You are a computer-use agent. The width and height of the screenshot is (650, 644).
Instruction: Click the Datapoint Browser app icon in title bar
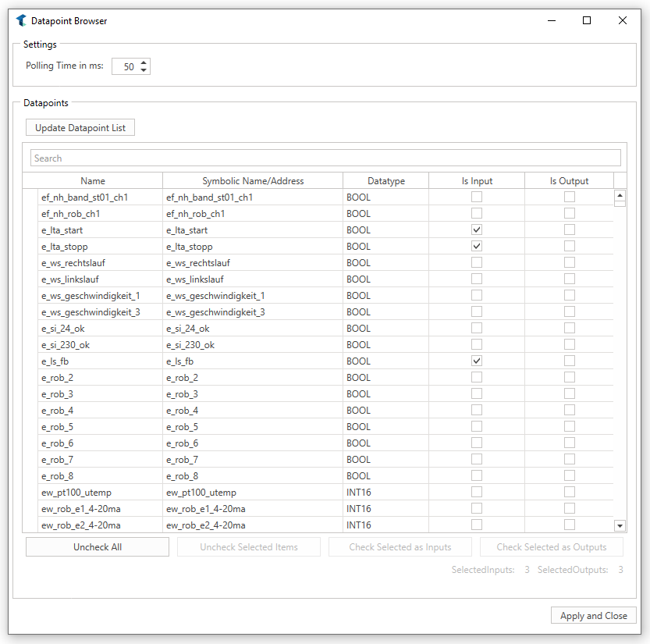[21, 20]
